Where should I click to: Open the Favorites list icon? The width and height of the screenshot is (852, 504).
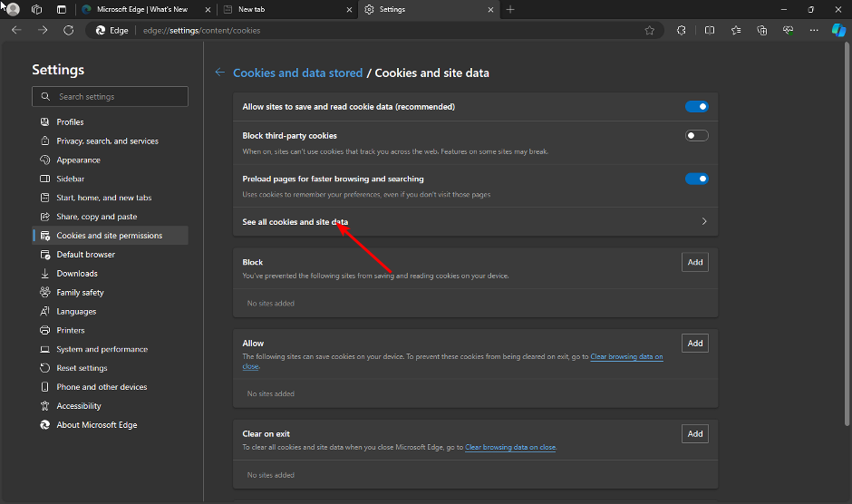pyautogui.click(x=736, y=31)
